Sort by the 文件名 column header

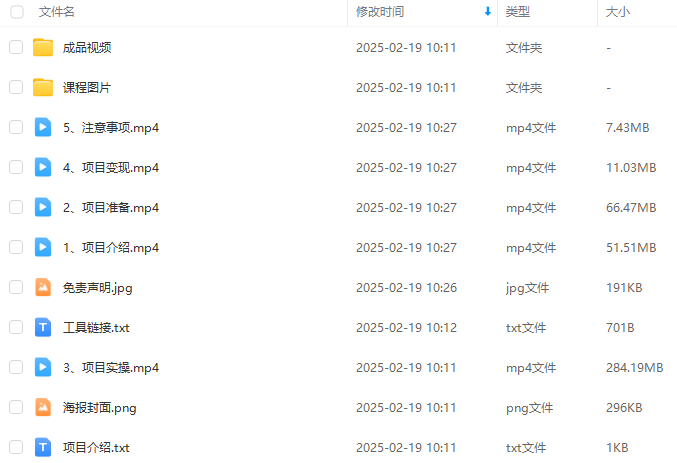(57, 12)
